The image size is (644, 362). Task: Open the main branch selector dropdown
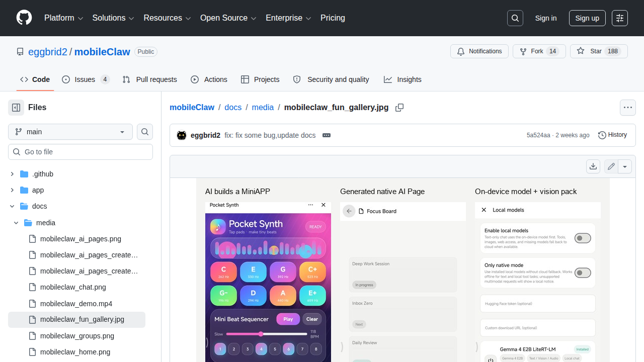pos(70,132)
